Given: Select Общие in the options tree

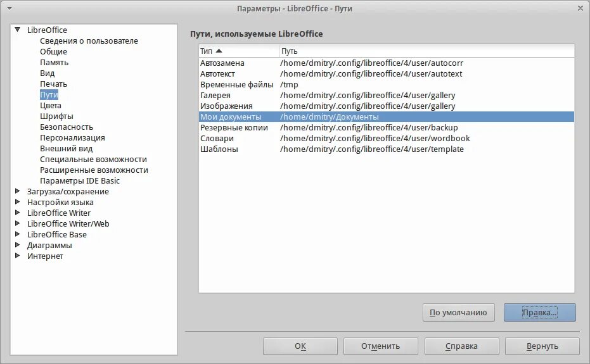Looking at the screenshot, I should 53,51.
